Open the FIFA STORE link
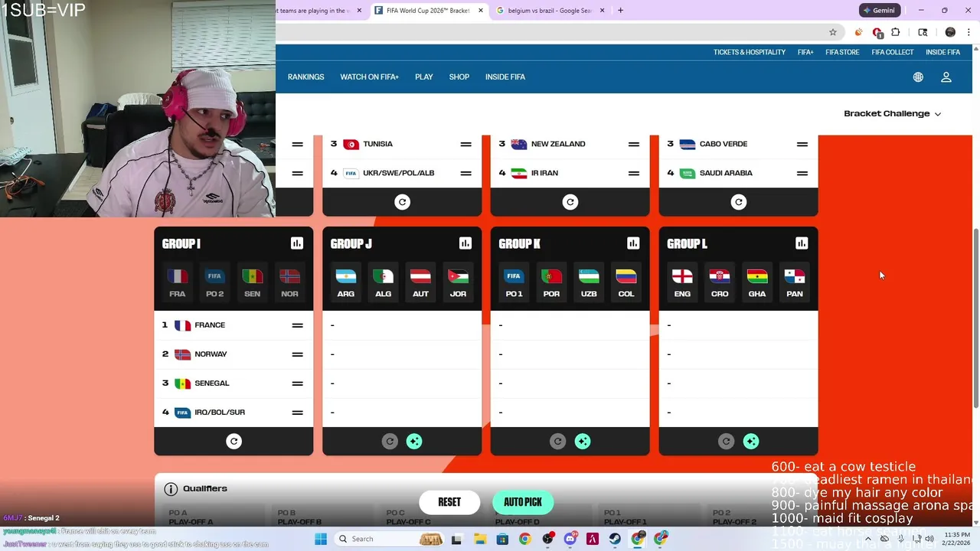 click(x=842, y=52)
